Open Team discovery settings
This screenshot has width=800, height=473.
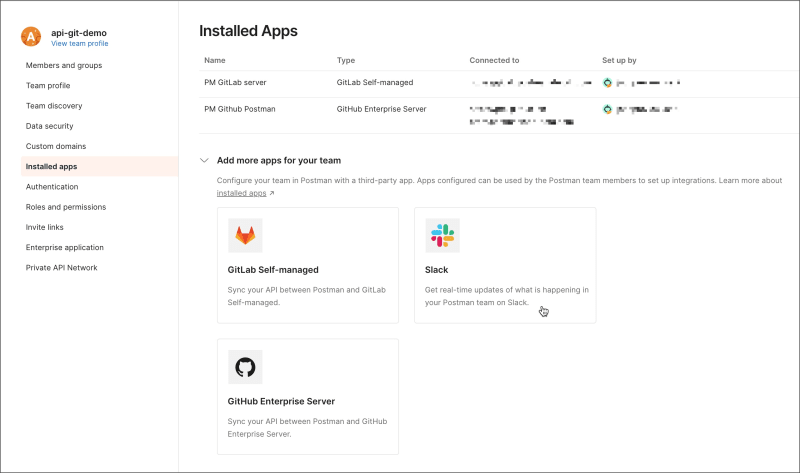point(54,106)
